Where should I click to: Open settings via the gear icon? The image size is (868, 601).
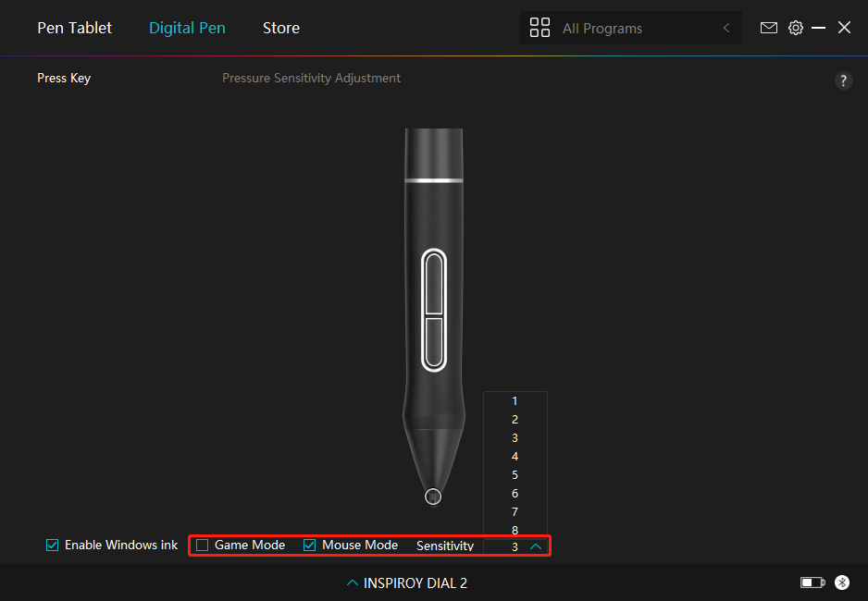[x=796, y=28]
